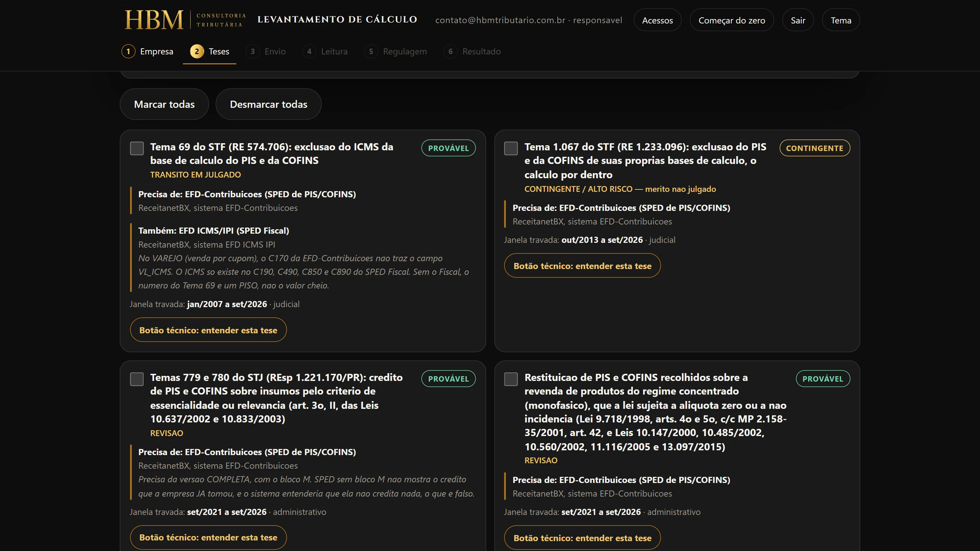Viewport: 980px width, 551px height.
Task: Click CONTINGENTE badge on Tema 1.067 card
Action: click(815, 148)
